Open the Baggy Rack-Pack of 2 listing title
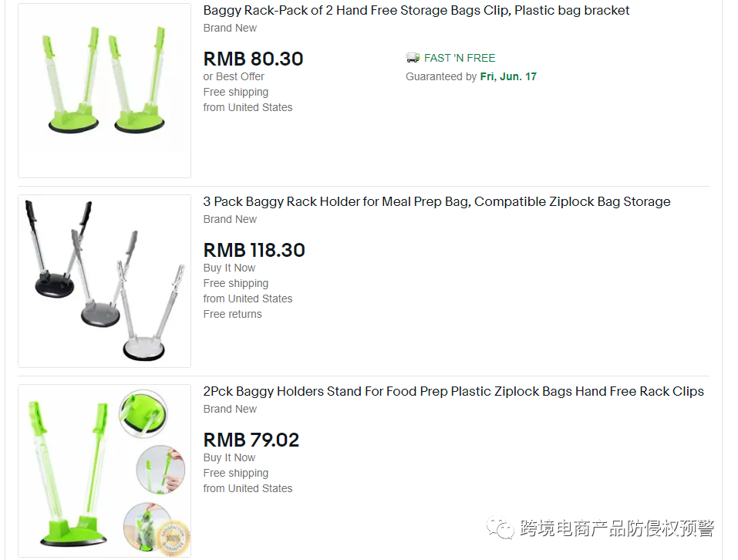 (x=416, y=10)
